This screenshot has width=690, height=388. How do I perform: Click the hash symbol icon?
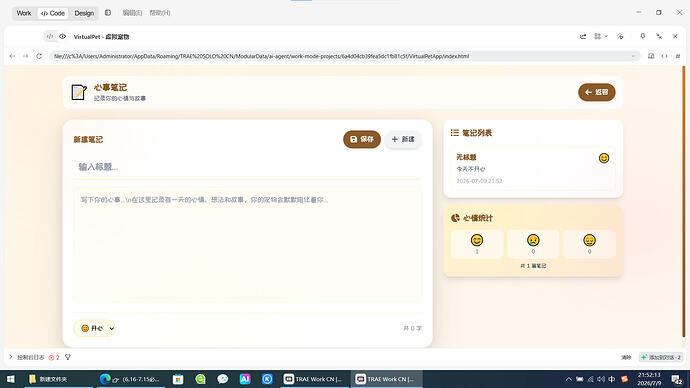pos(678,56)
